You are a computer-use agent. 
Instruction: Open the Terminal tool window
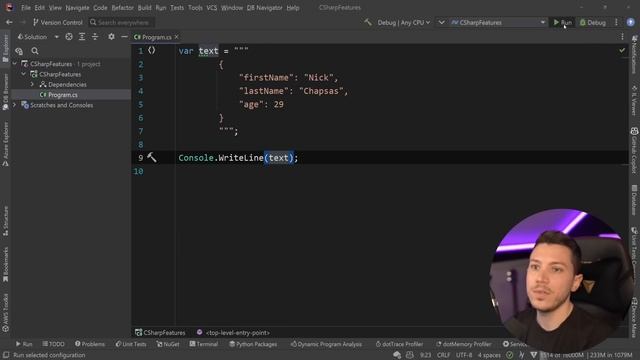[204, 344]
